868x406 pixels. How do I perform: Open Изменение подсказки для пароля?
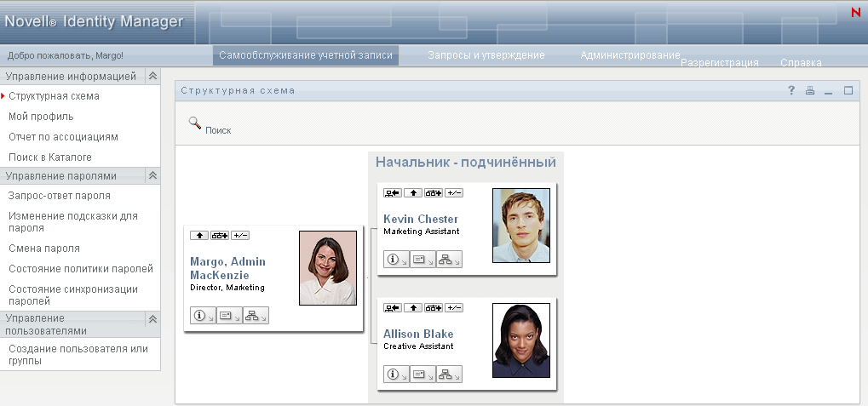[x=73, y=222]
